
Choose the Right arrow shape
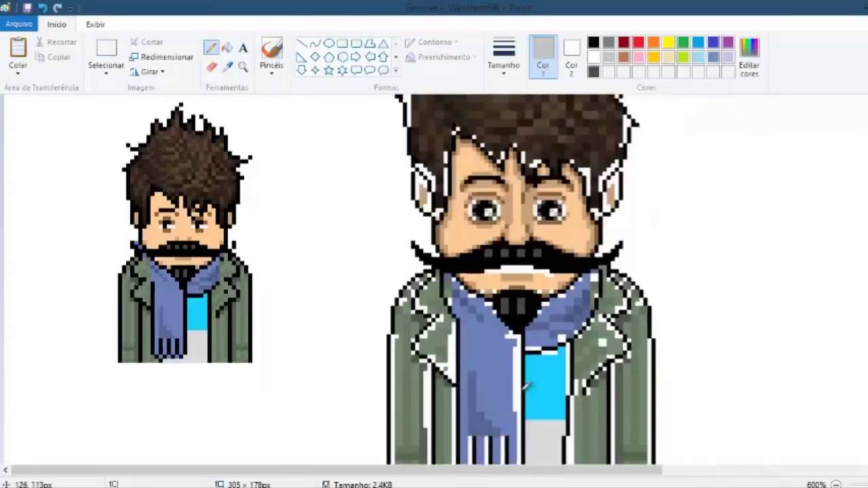click(x=356, y=57)
